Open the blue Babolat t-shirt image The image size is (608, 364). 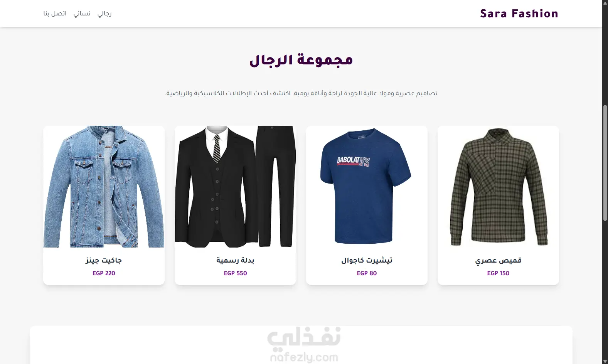point(367,187)
